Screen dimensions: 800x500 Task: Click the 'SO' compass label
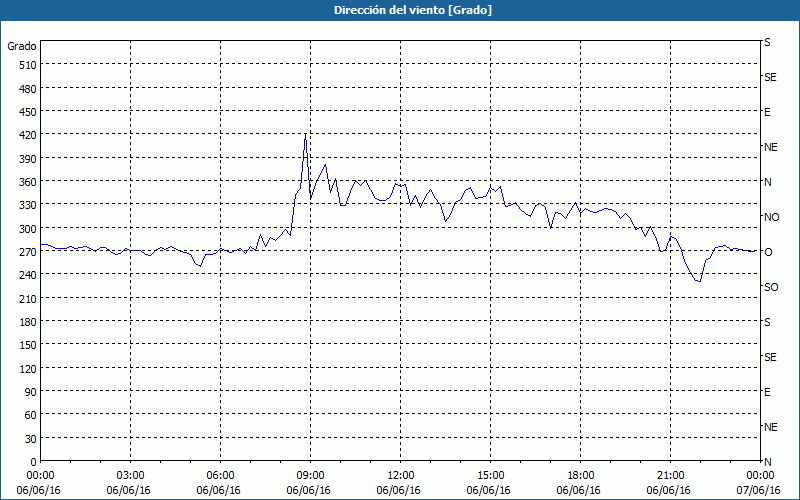(x=771, y=287)
